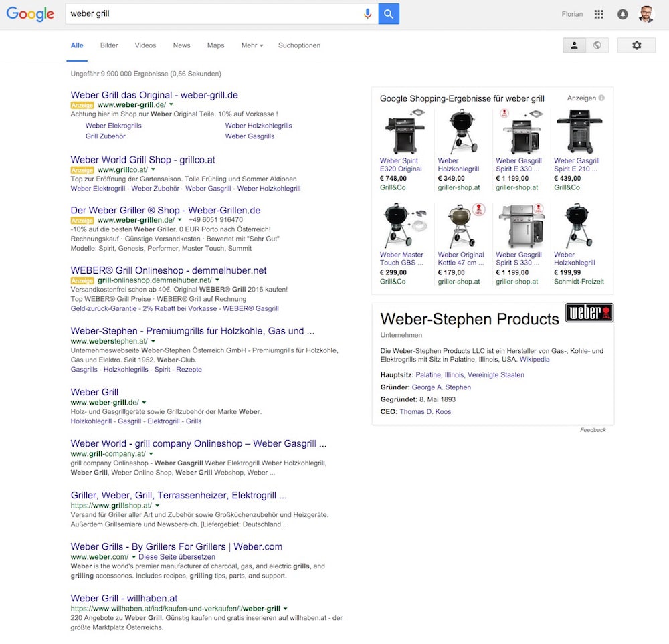Open Weber Gasgrills sitelink
The image size is (669, 644).
point(250,136)
